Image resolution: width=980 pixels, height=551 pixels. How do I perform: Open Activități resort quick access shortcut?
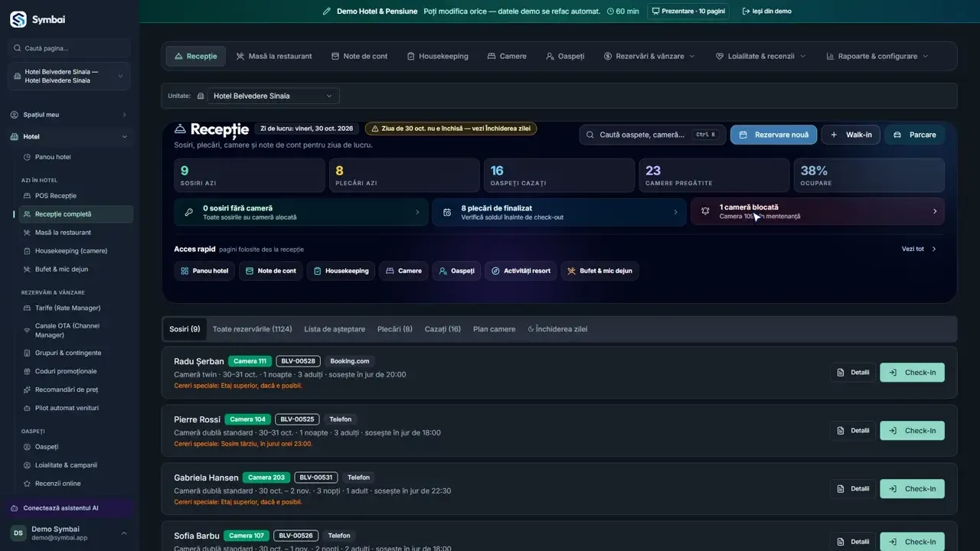(521, 271)
